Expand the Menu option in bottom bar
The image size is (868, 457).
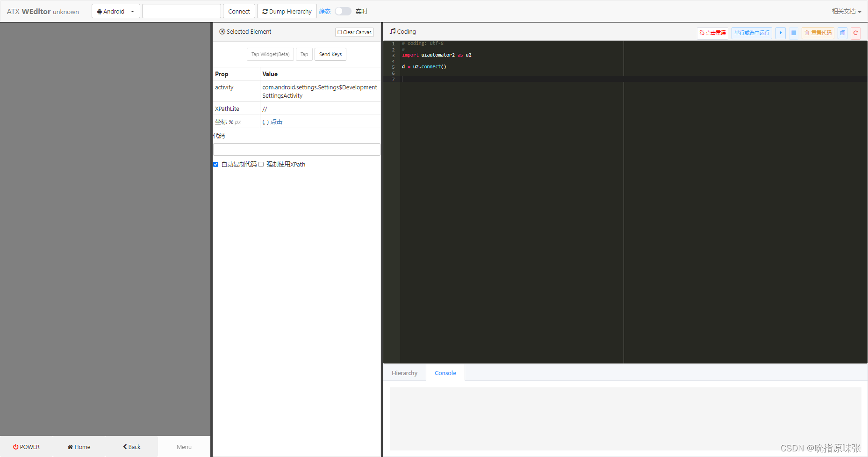184,447
